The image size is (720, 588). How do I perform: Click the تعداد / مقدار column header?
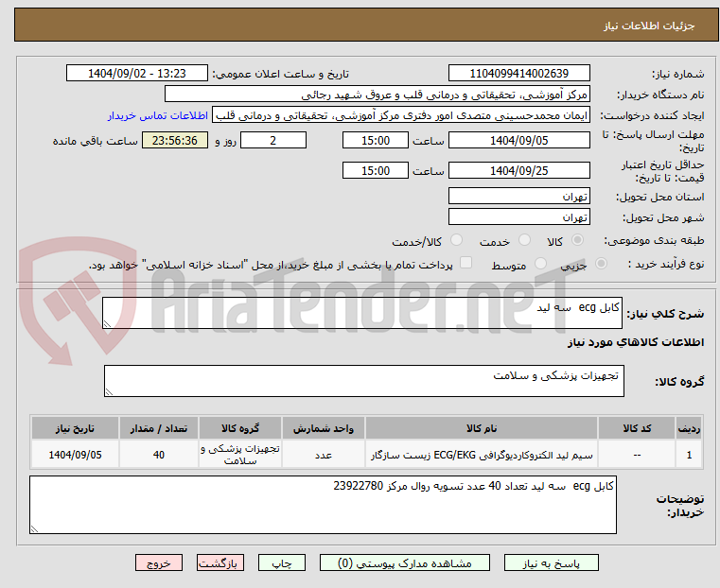point(158,428)
